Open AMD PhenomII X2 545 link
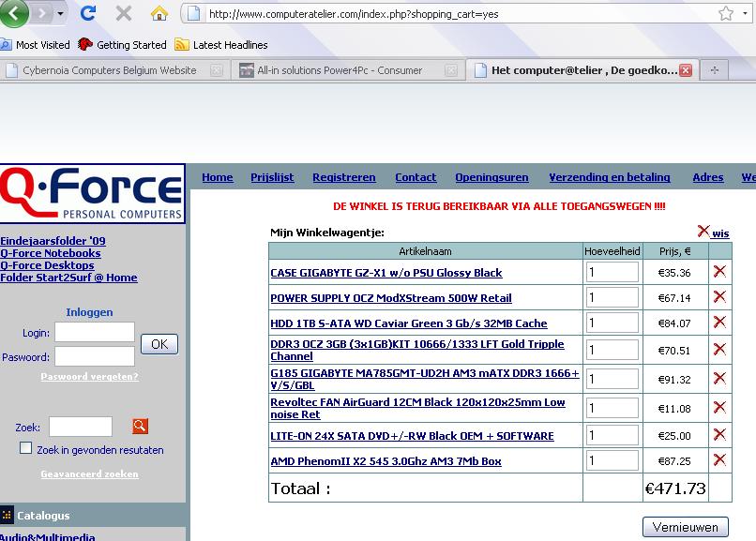Image resolution: width=756 pixels, height=541 pixels. (386, 461)
